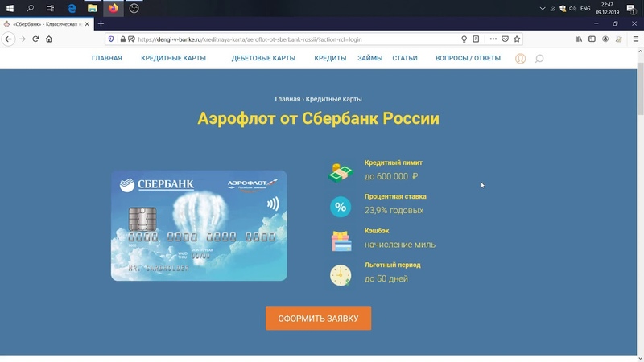Bookmark this page with the star icon
This screenshot has width=644, height=362.
coord(517,39)
